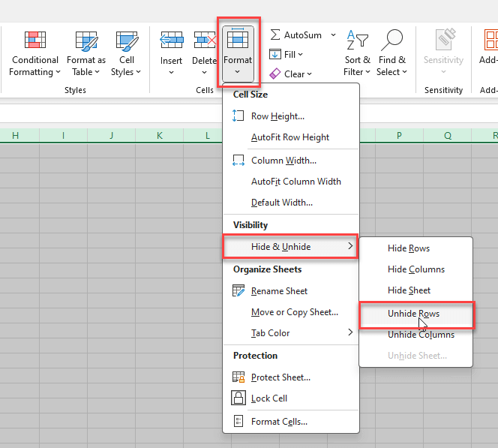This screenshot has width=498, height=448.
Task: Open the Hide & Unhide submenu
Action: coord(291,247)
